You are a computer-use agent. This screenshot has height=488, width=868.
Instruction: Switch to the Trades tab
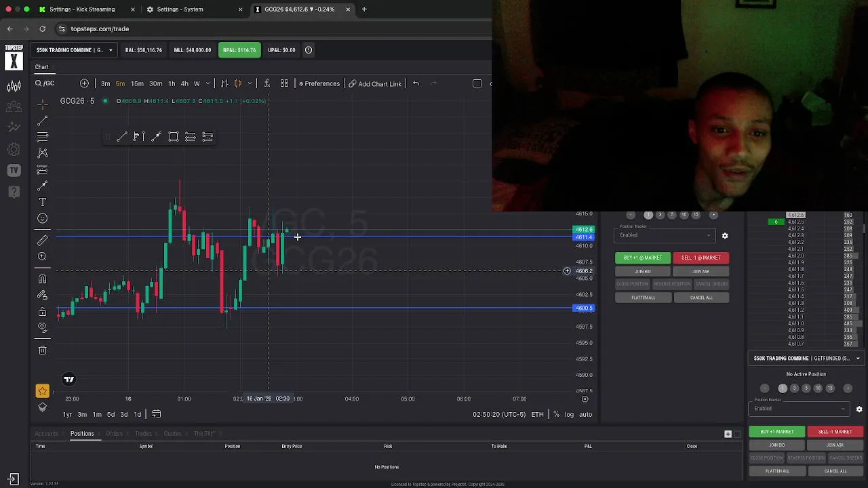pyautogui.click(x=143, y=434)
